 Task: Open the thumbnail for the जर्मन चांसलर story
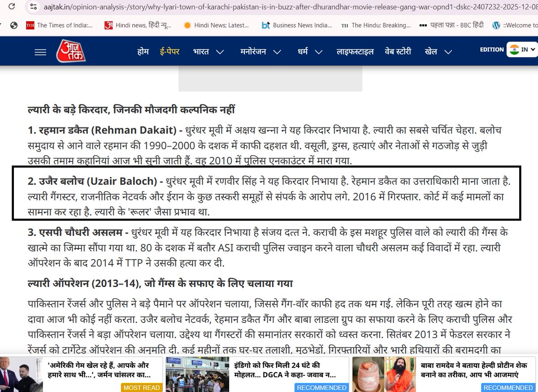point(22,375)
